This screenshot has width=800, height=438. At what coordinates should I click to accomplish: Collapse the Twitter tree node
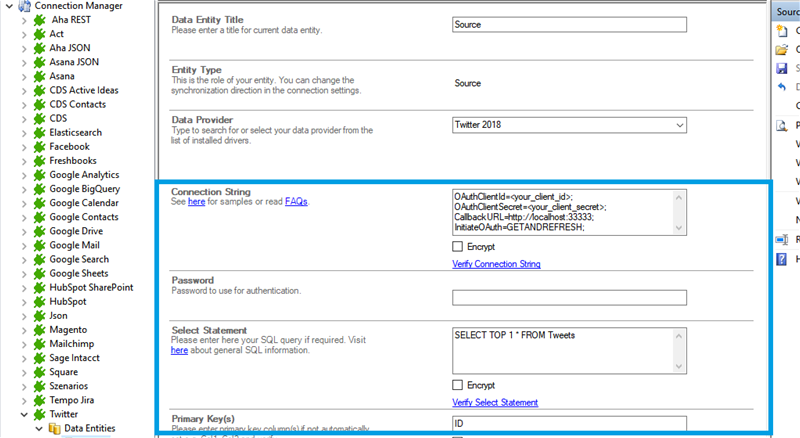(x=25, y=414)
